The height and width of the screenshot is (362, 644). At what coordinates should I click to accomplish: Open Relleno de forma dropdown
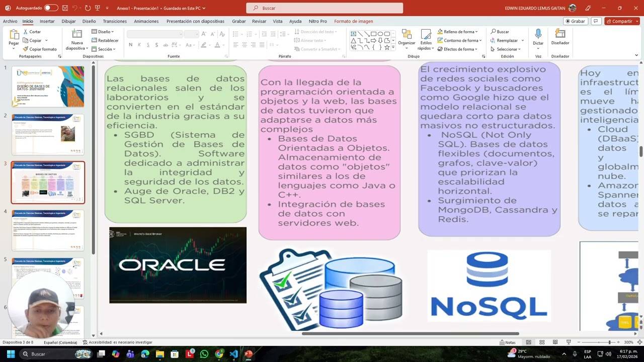(457, 32)
